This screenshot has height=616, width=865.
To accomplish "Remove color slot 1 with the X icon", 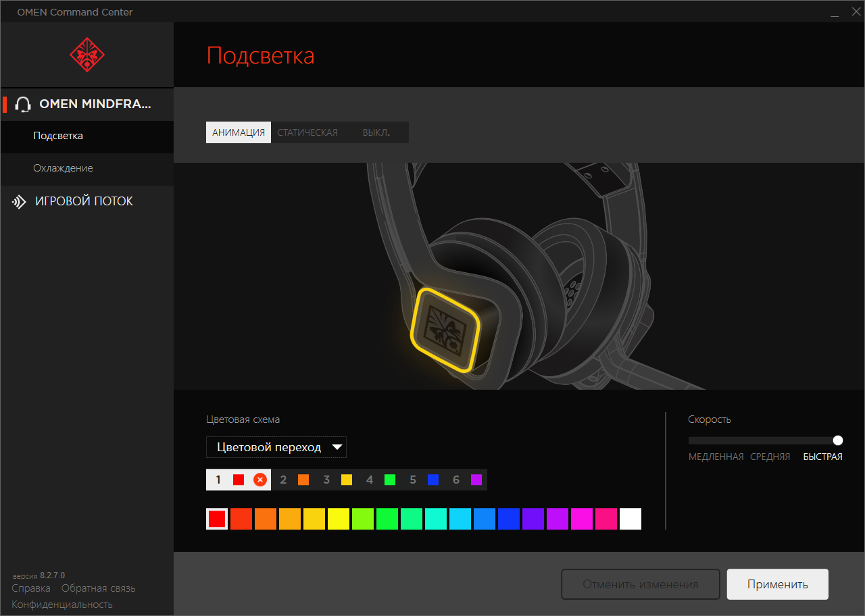I will pos(260,480).
